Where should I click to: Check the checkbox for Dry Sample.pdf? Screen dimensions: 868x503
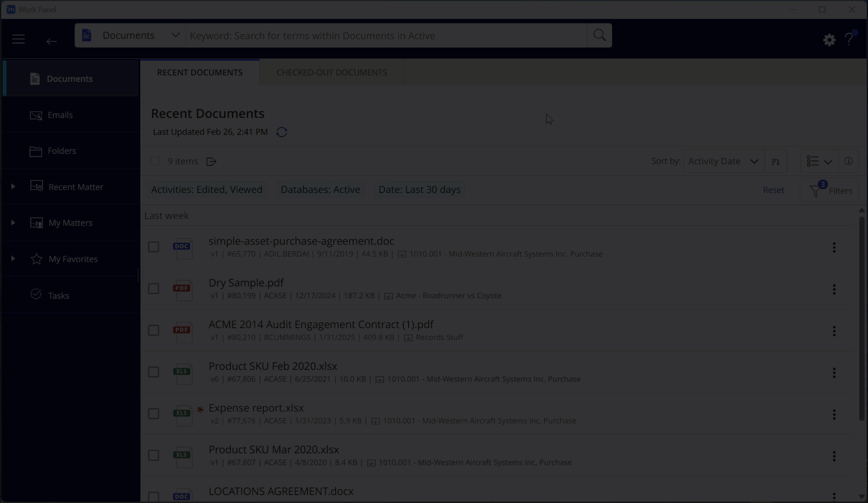[x=153, y=288]
